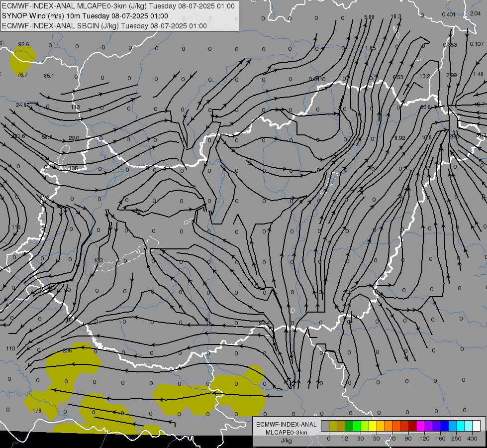Click the legend title MLCAPE0-3km
The width and height of the screenshot is (487, 448).
coord(287,433)
